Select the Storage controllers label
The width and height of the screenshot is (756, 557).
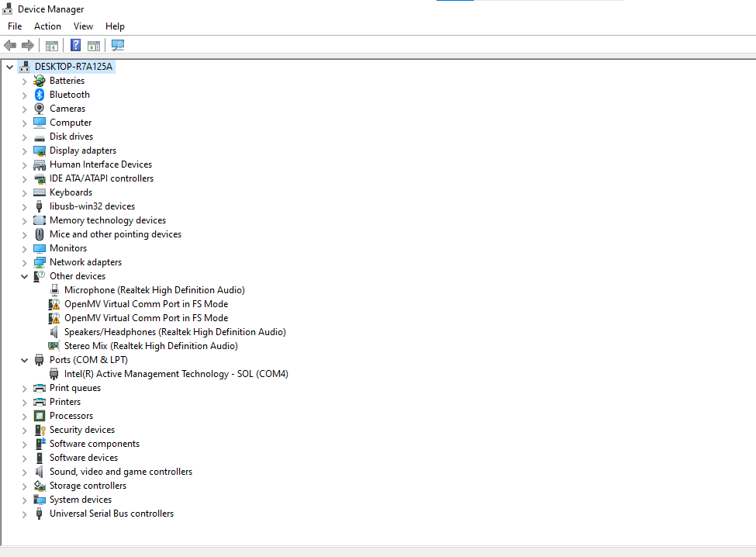(x=88, y=486)
